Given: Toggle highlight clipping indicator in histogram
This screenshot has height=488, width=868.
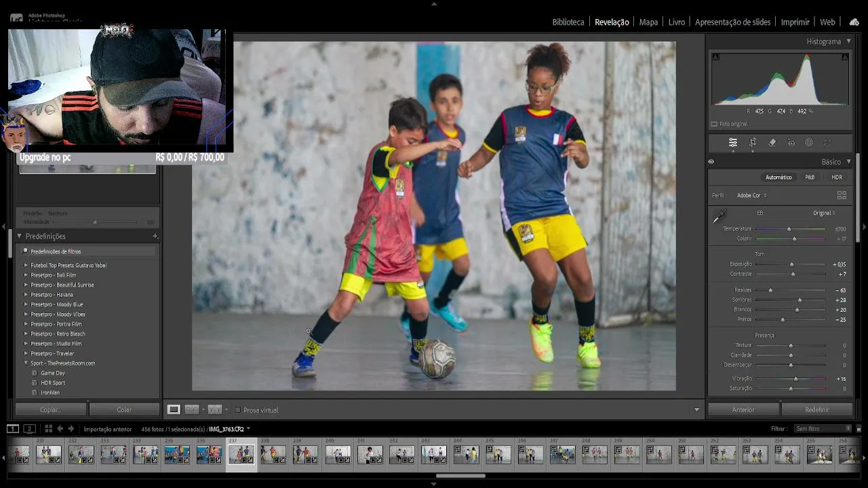Looking at the screenshot, I should [x=845, y=57].
